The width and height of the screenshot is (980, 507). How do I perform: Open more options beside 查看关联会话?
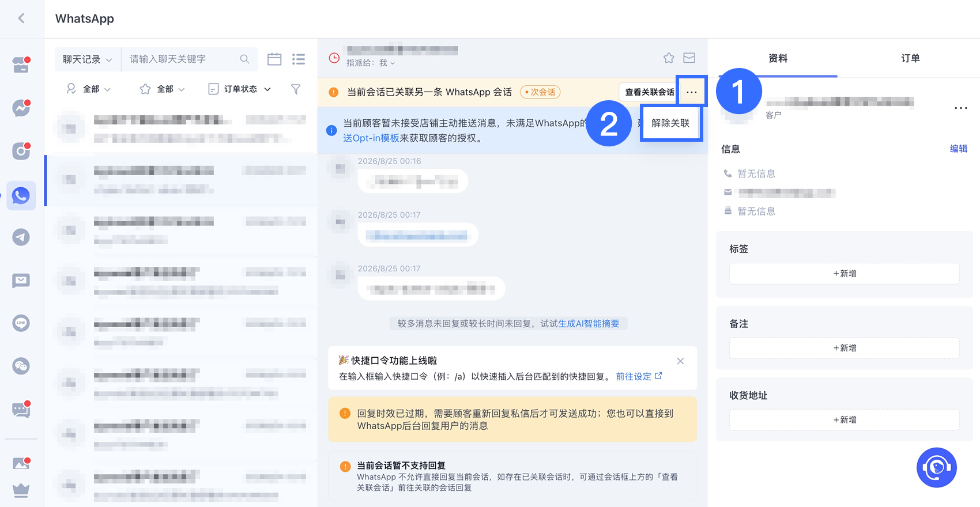pyautogui.click(x=692, y=92)
